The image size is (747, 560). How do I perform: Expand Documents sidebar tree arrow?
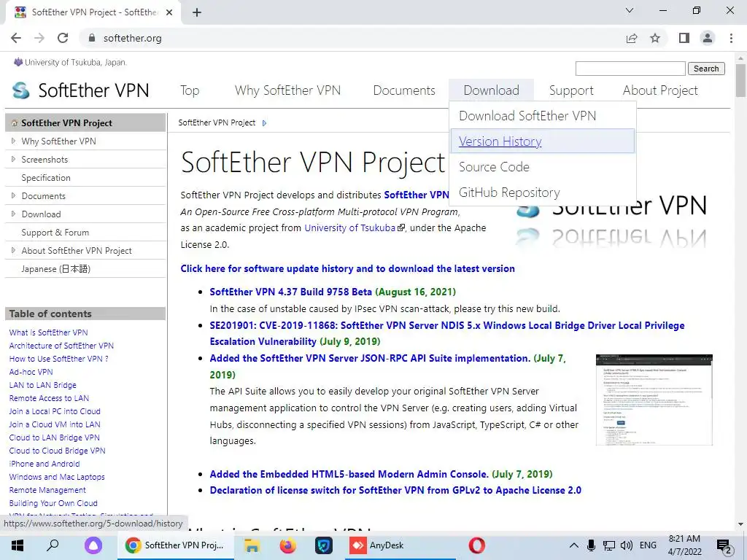[13, 195]
